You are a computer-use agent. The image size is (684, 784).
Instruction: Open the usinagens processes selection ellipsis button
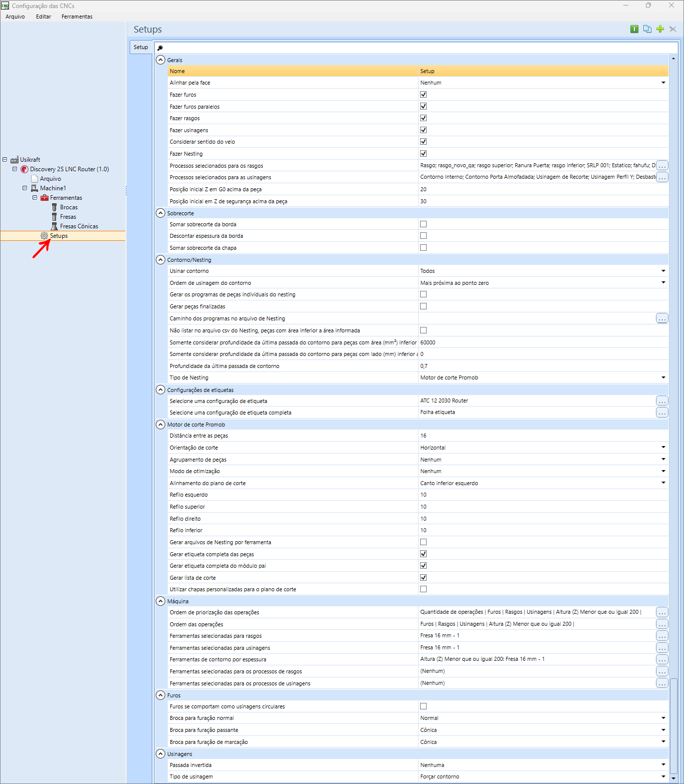[x=662, y=177]
